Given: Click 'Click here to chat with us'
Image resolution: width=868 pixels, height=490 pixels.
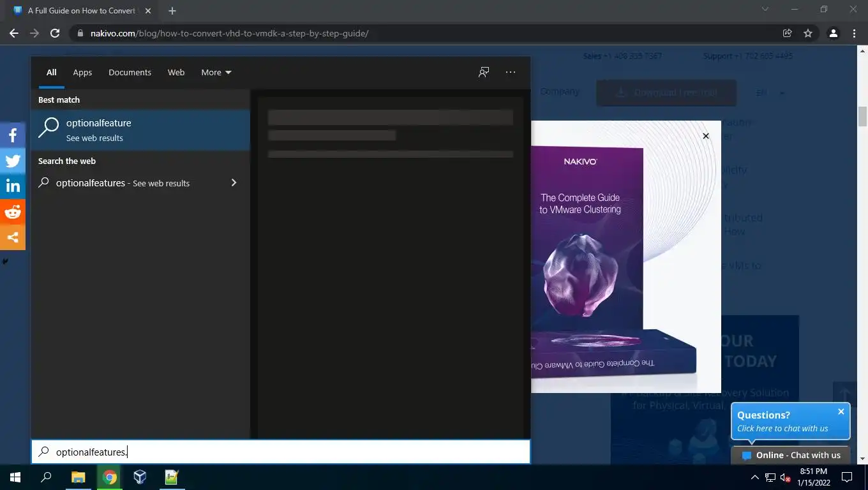Looking at the screenshot, I should click(x=782, y=429).
